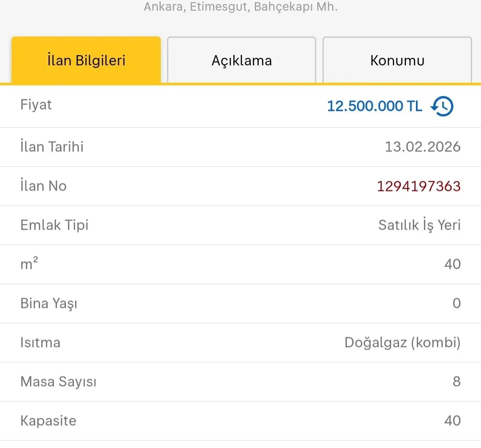Click the Kapasite row label
Viewport: 481px width, 448px height.
[48, 421]
